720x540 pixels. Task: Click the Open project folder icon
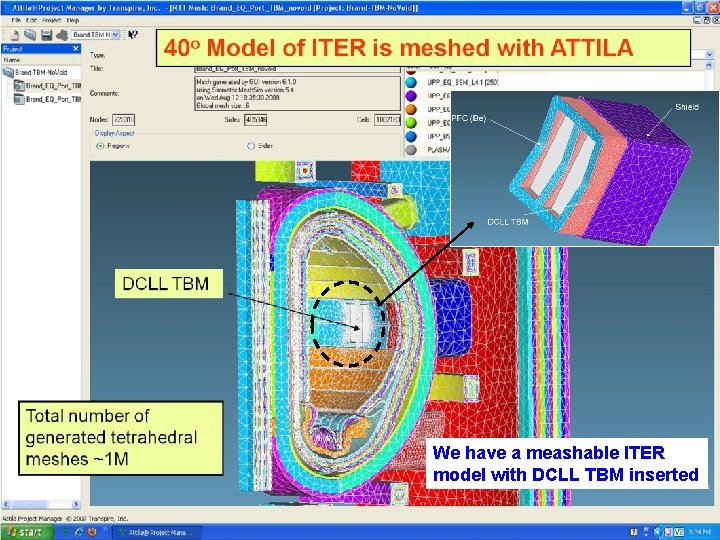coord(30,35)
